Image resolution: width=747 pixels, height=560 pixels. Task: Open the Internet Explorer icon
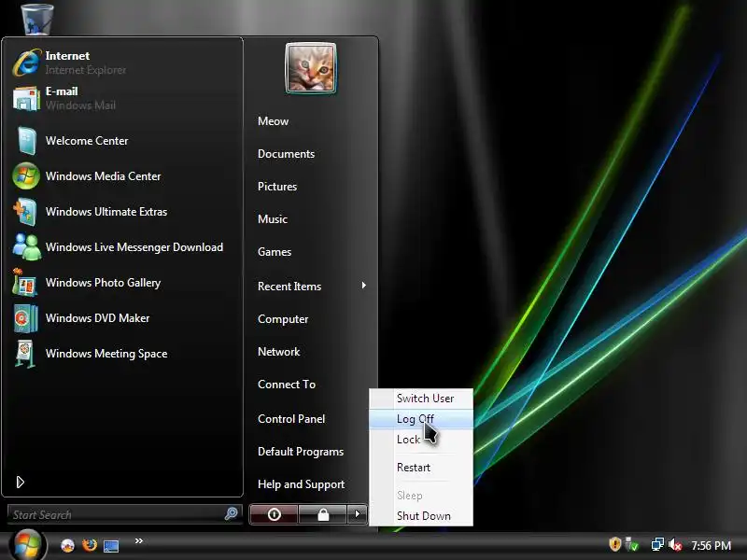(27, 63)
